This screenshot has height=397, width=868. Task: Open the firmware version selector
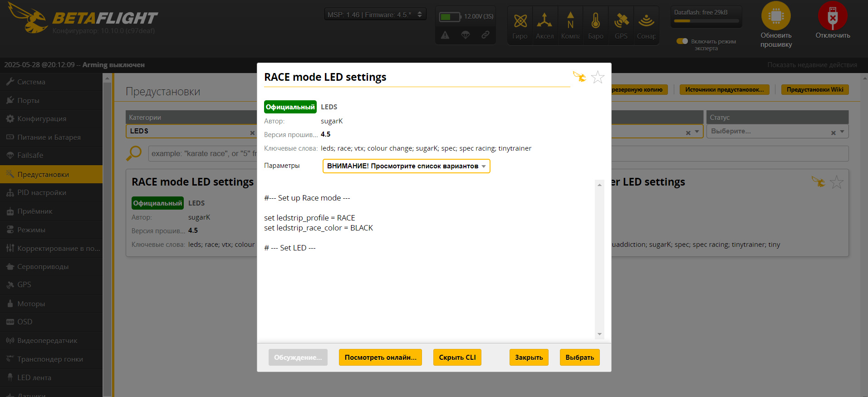pyautogui.click(x=375, y=15)
